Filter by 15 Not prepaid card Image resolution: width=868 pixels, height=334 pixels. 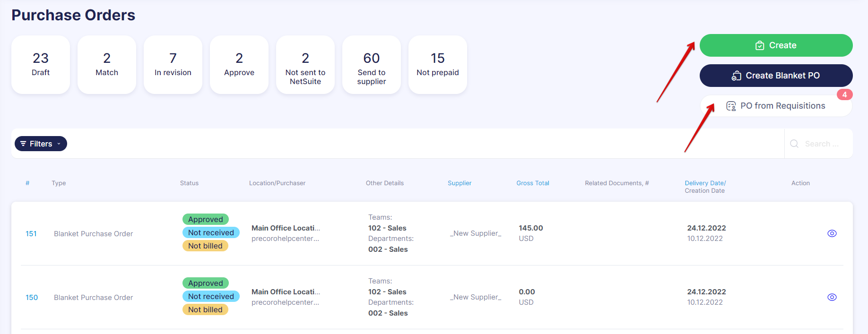tap(438, 65)
